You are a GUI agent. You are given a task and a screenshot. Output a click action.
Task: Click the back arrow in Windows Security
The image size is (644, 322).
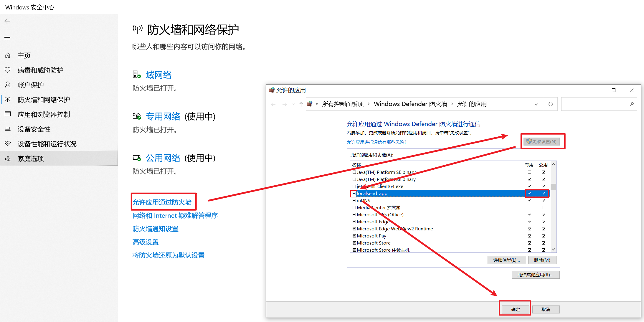pyautogui.click(x=7, y=21)
